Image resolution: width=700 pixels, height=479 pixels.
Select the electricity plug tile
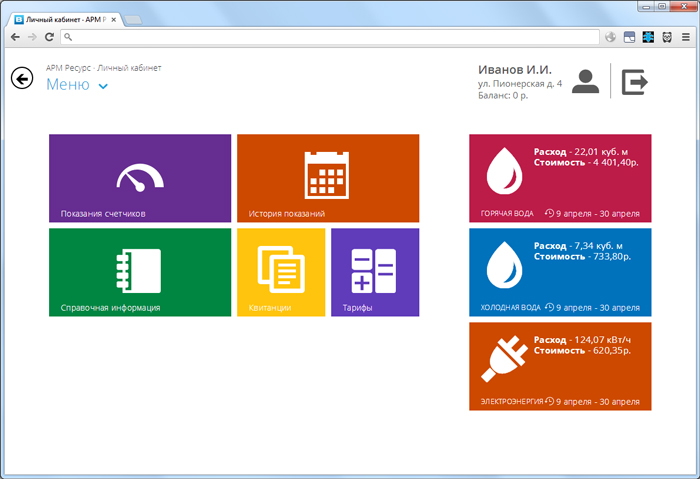560,366
